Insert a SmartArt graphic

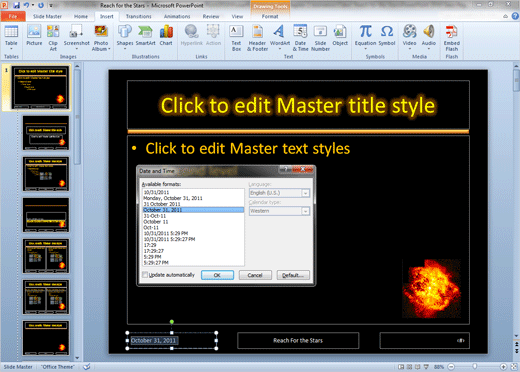click(x=145, y=35)
